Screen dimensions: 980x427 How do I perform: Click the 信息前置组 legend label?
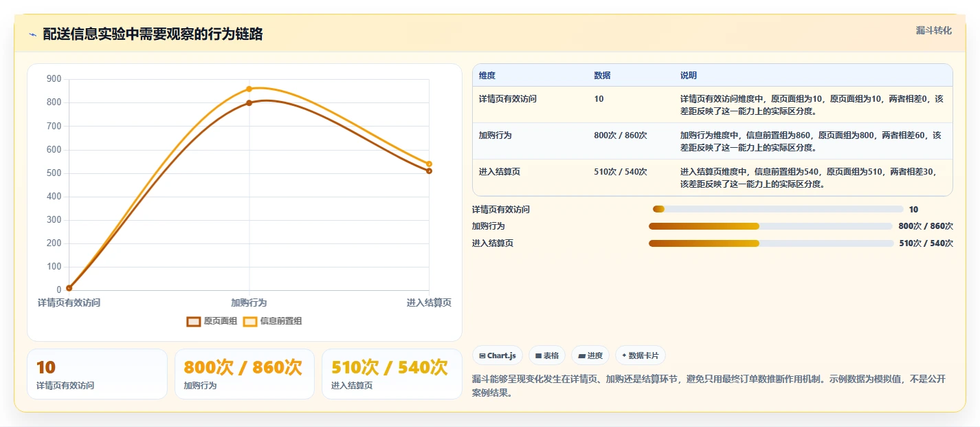pyautogui.click(x=281, y=321)
